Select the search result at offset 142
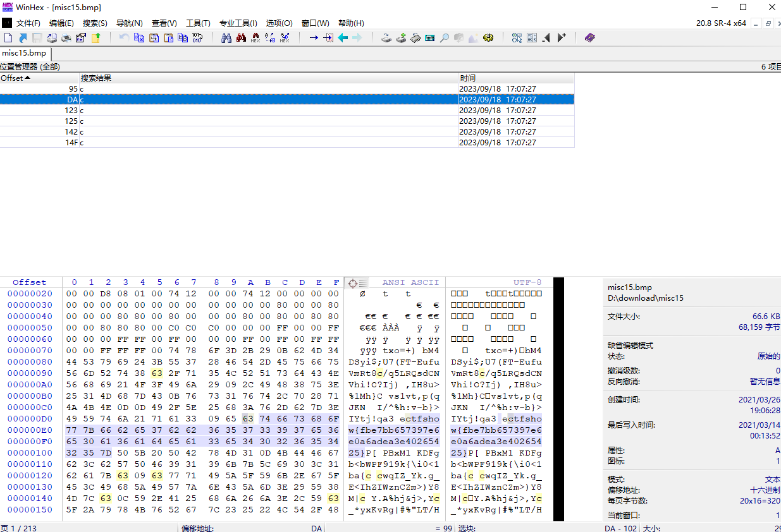Viewport: 781px width, 532px height. pyautogui.click(x=287, y=132)
